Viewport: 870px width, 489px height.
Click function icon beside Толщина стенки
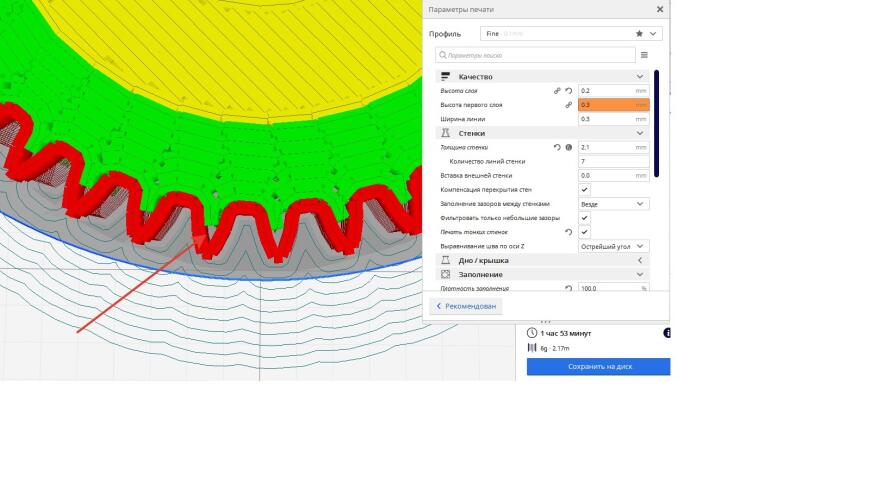(x=569, y=148)
